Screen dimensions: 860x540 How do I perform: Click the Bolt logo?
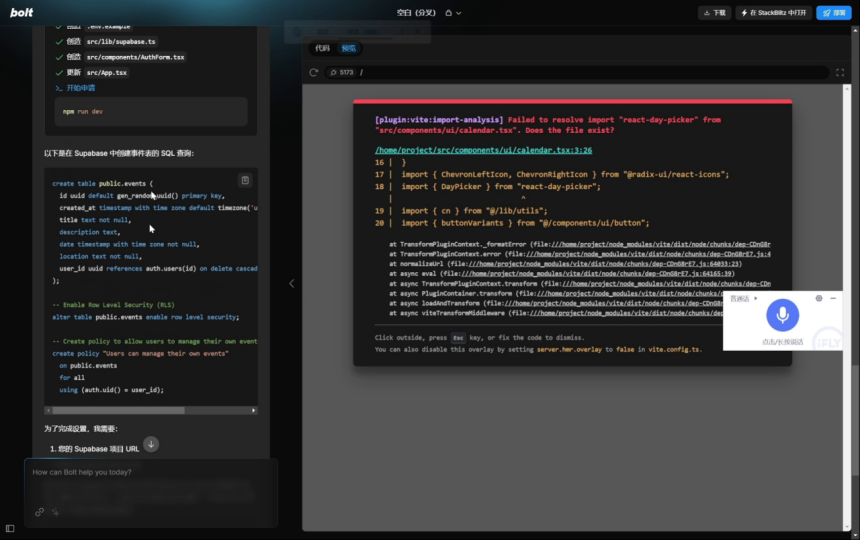21,12
